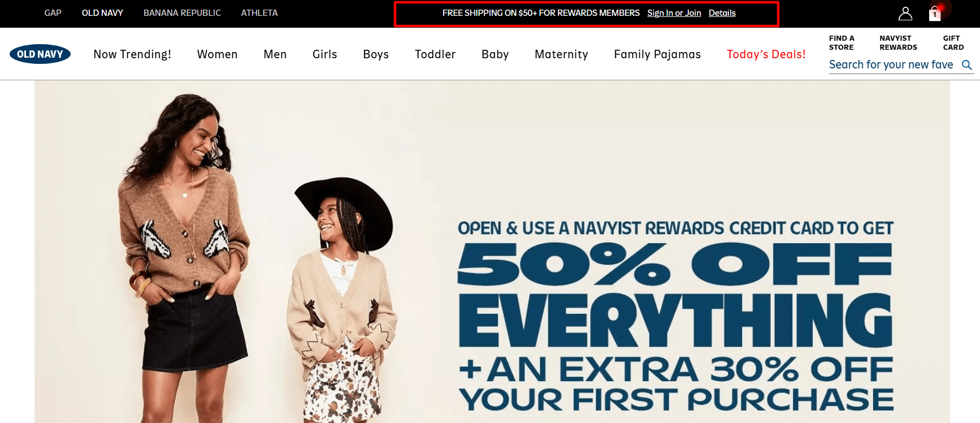This screenshot has height=423, width=980.
Task: Open Navyist Rewards page
Action: pos(898,43)
